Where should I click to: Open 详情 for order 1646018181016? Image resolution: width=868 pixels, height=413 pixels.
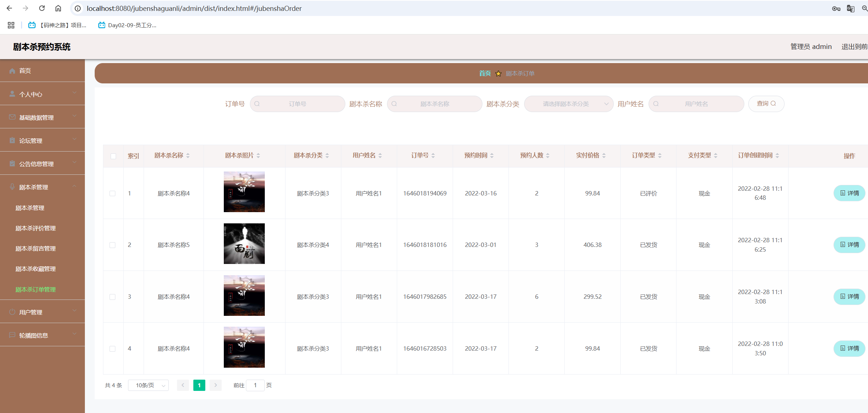pyautogui.click(x=849, y=245)
